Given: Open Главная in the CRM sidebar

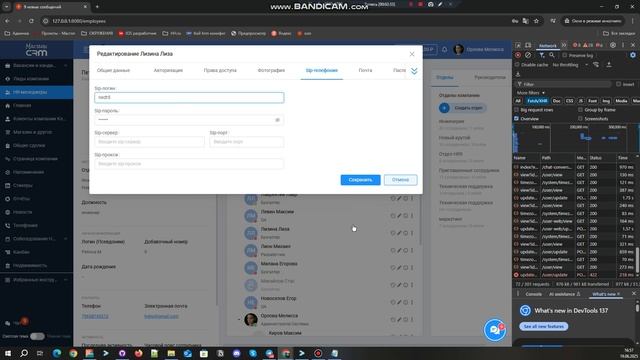Looking at the screenshot, I should click(x=22, y=105).
